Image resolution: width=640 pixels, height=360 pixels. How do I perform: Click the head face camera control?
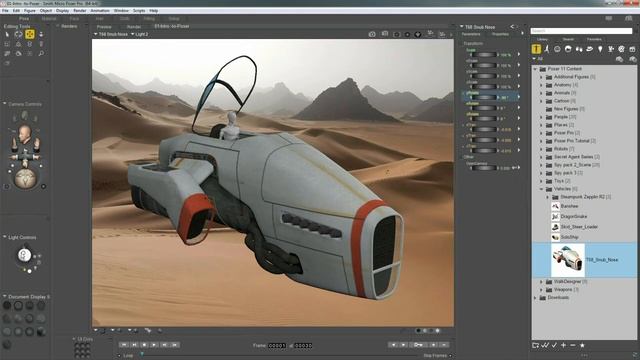(x=25, y=133)
